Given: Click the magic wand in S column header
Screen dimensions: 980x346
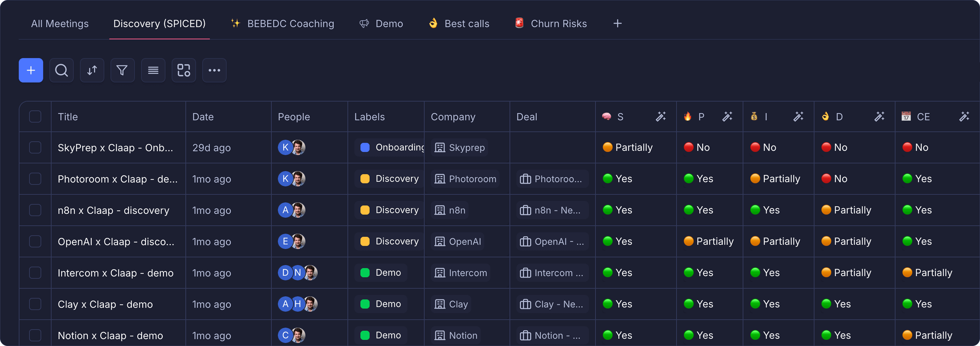Looking at the screenshot, I should pyautogui.click(x=661, y=117).
